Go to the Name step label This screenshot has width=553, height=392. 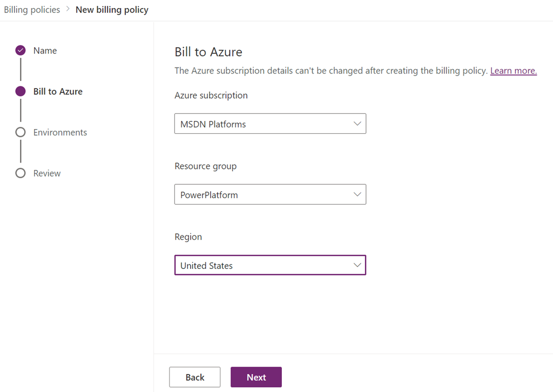(x=45, y=51)
